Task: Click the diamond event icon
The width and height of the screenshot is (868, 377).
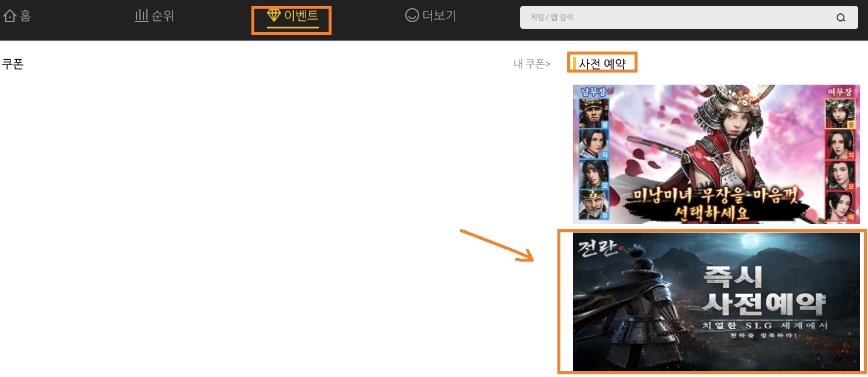Action: 273,16
